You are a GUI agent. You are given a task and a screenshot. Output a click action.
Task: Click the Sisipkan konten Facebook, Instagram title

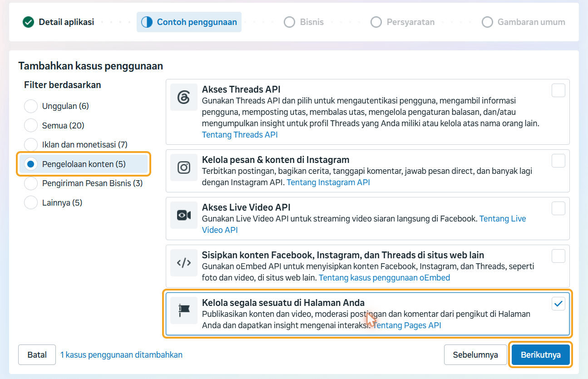(343, 255)
